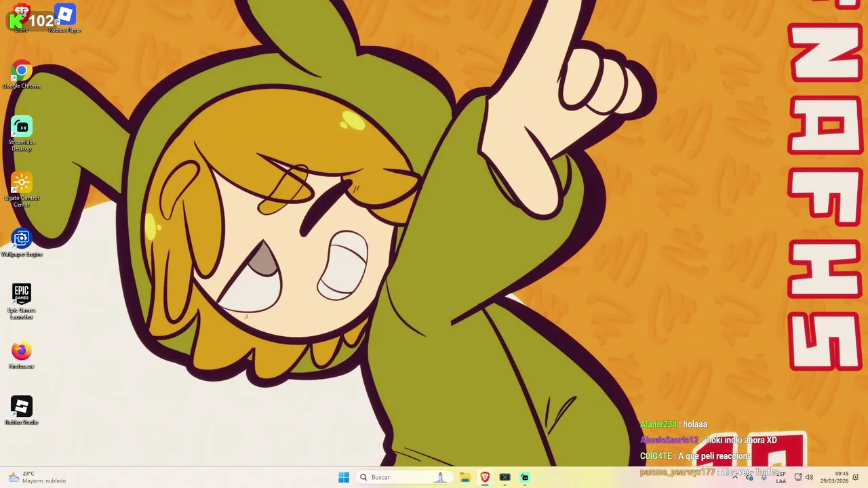Open the clock and date flyout

835,477
